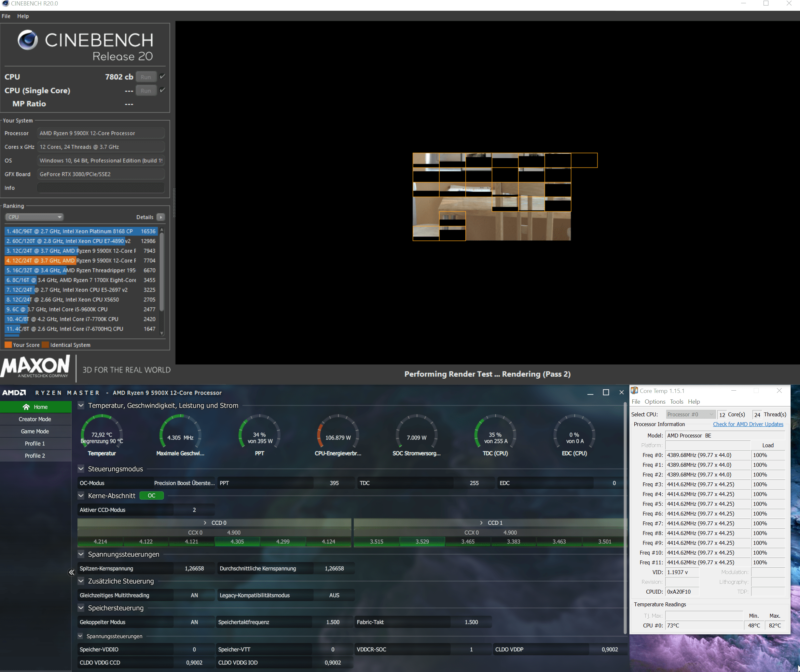The image size is (800, 672).
Task: Select Profile 2 in Ryzen Master
Action: tap(35, 456)
